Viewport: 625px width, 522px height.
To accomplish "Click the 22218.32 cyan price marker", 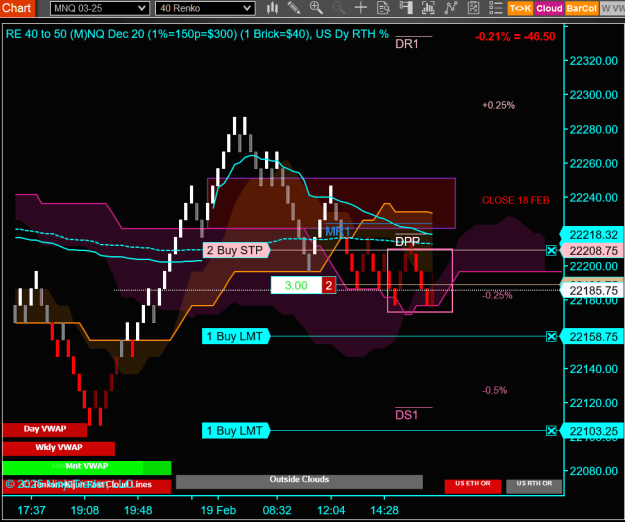I will [593, 235].
